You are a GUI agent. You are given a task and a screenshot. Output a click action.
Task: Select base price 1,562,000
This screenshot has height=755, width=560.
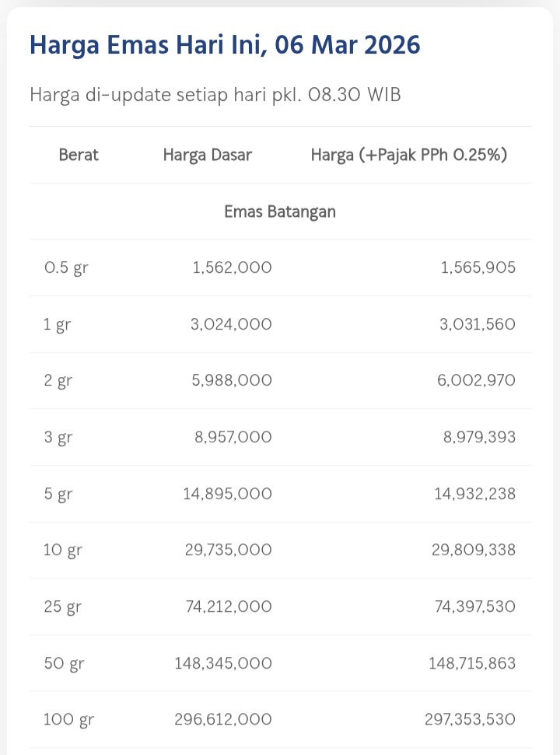pyautogui.click(x=232, y=268)
